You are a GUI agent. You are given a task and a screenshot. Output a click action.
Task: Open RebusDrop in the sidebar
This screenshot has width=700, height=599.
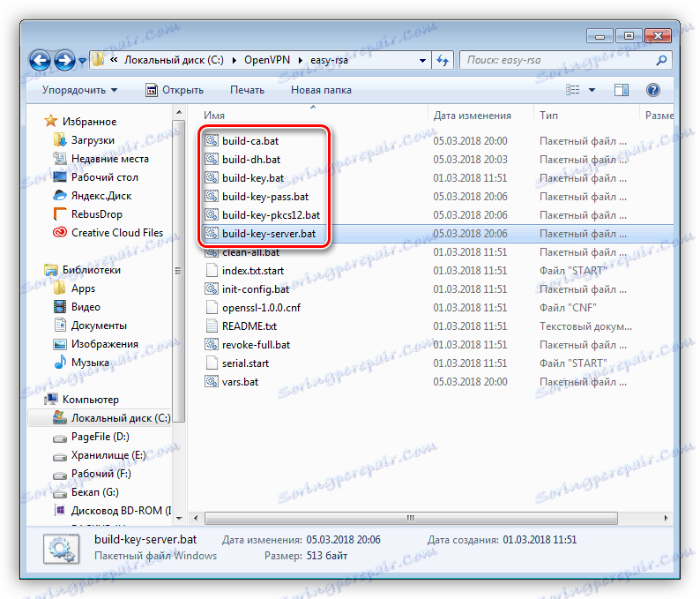pos(96,214)
